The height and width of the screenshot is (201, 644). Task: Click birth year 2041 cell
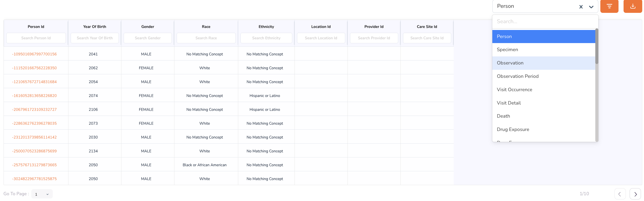93,54
